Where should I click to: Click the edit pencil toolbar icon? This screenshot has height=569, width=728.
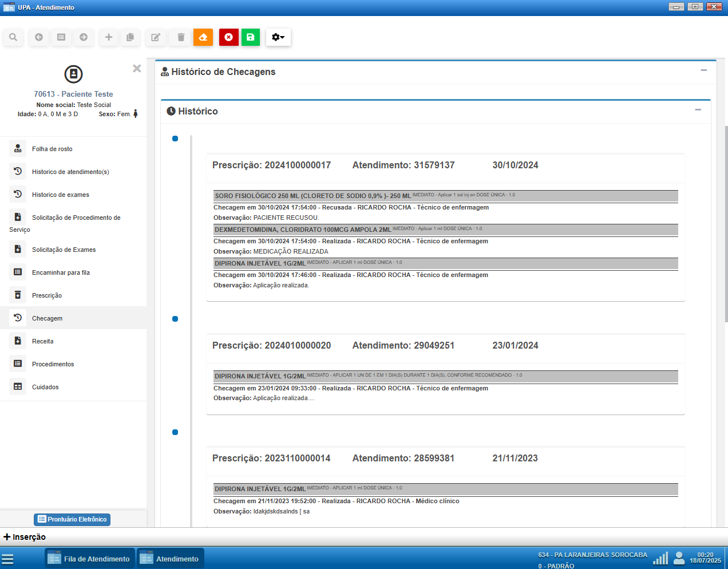[156, 37]
